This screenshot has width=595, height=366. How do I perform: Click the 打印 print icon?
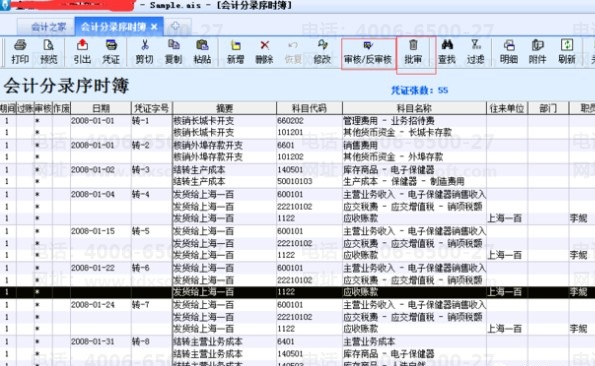20,45
